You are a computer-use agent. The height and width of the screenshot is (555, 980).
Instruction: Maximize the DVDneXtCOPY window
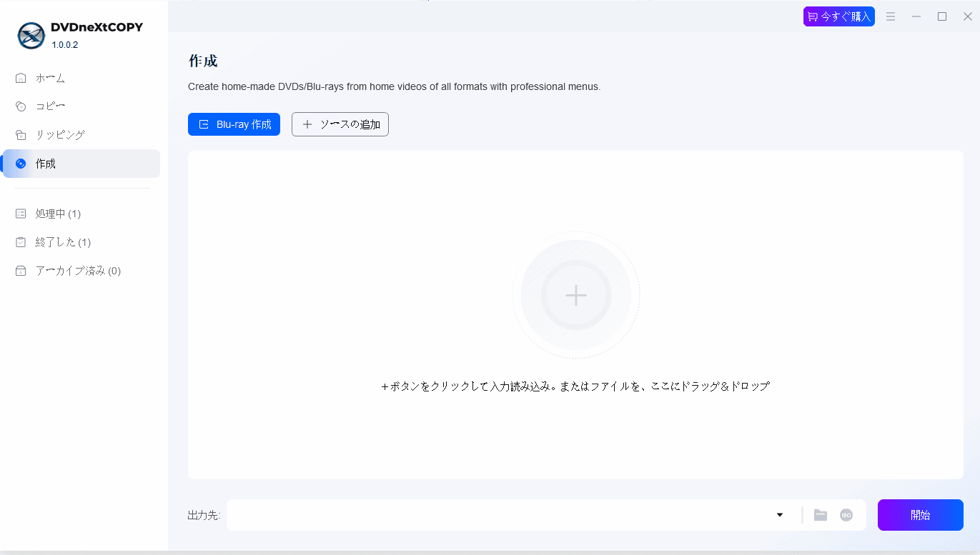point(942,16)
